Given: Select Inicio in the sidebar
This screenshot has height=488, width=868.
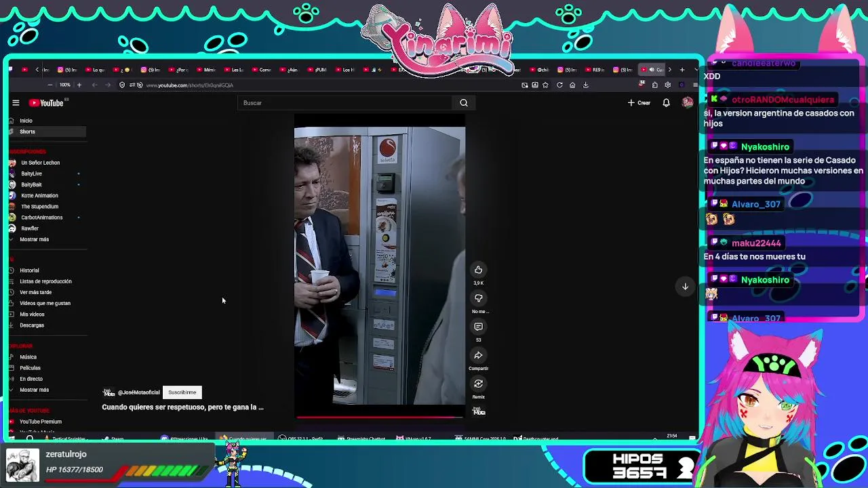Looking at the screenshot, I should pos(26,121).
